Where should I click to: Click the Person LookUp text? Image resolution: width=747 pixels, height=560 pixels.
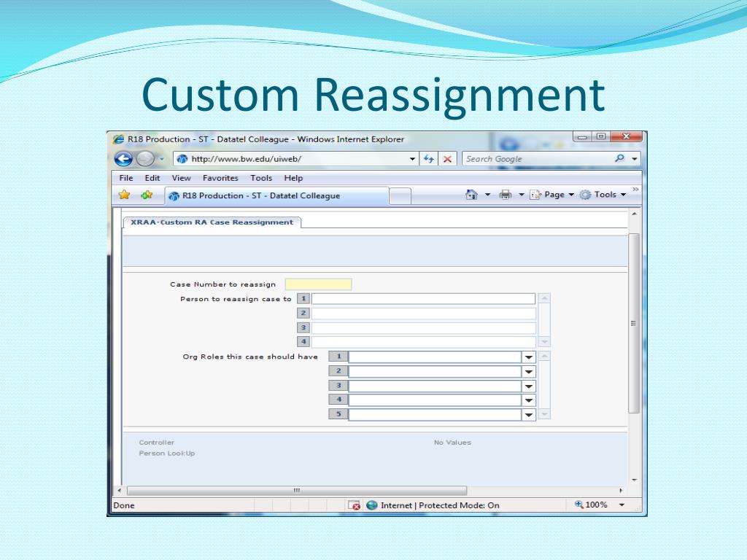click(x=167, y=454)
